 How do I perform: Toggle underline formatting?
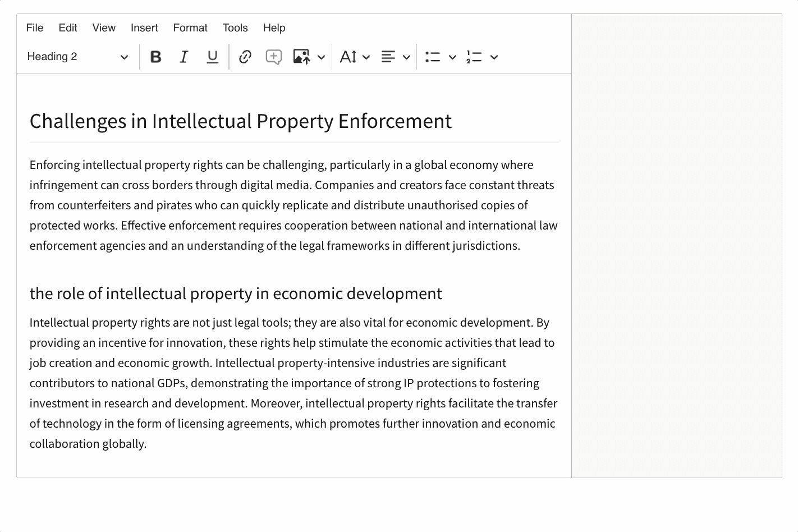pyautogui.click(x=212, y=57)
